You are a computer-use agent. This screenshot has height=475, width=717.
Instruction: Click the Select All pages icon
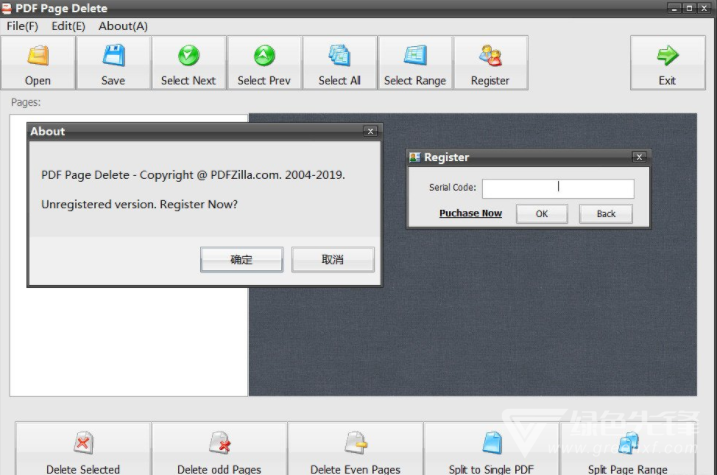coord(339,55)
